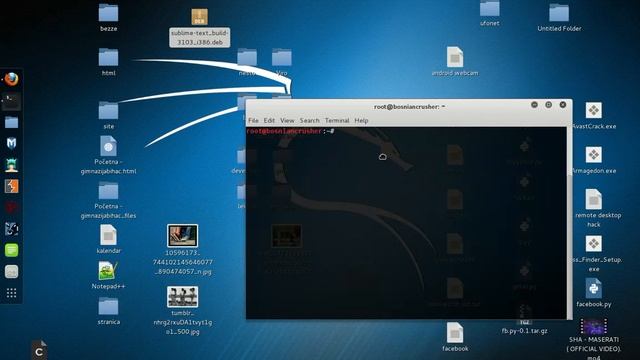Screen dimensions: 640x360
Task: Launch Metasploit (M icon) from the dock
Action: 11,143
